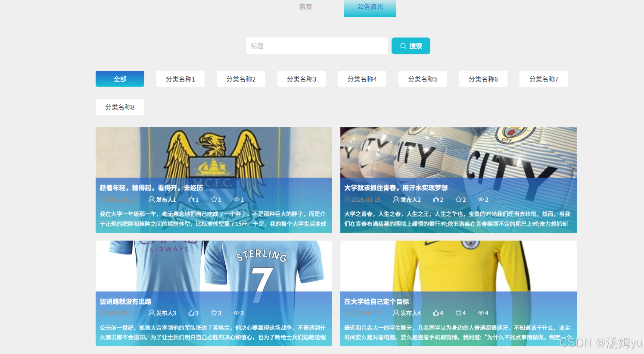Filter by 分类名称2

241,79
